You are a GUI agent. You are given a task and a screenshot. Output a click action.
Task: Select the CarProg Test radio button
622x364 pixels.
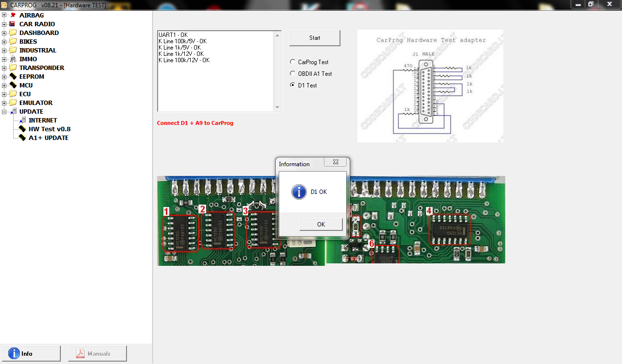tap(292, 62)
